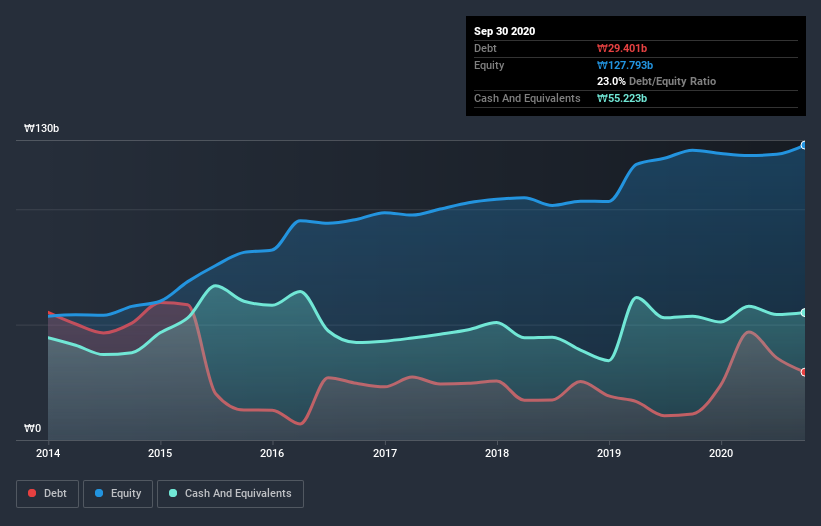
Task: Select the 2019 x-axis label
Action: click(x=609, y=453)
